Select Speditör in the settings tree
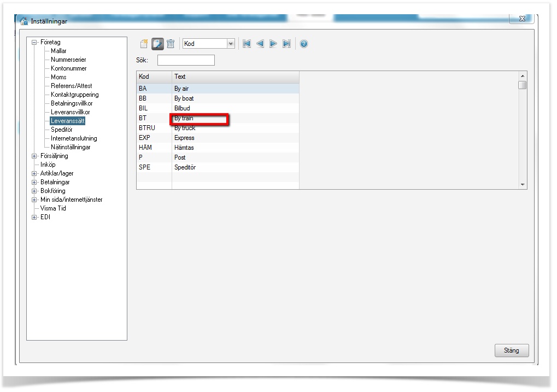This screenshot has width=557, height=392. point(61,130)
